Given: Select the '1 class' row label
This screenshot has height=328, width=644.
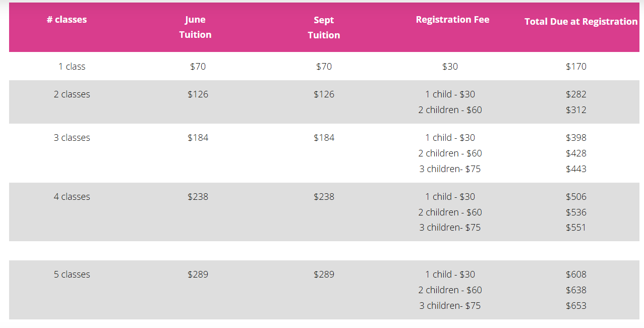Looking at the screenshot, I should (x=72, y=67).
